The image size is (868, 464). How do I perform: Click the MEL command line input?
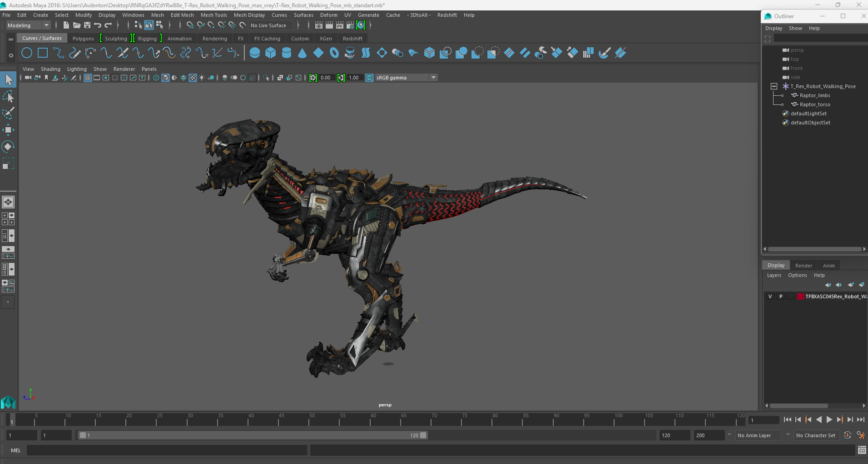[x=167, y=450]
